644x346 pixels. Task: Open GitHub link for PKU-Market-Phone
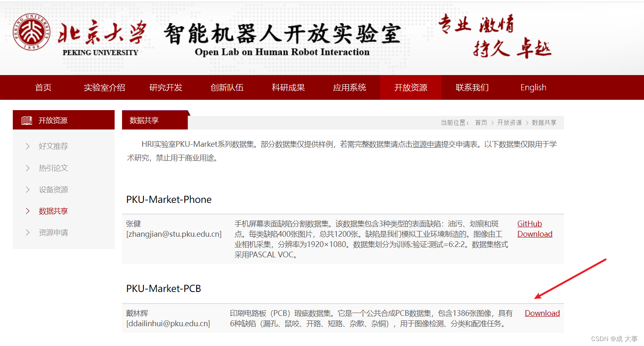click(x=529, y=224)
